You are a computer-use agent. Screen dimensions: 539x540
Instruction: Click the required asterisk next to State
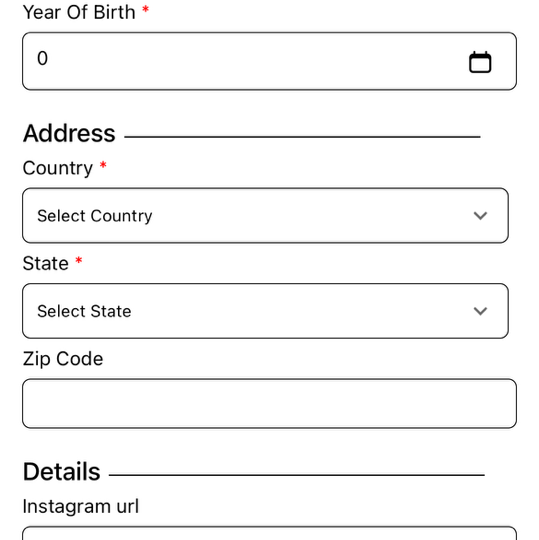(x=79, y=261)
